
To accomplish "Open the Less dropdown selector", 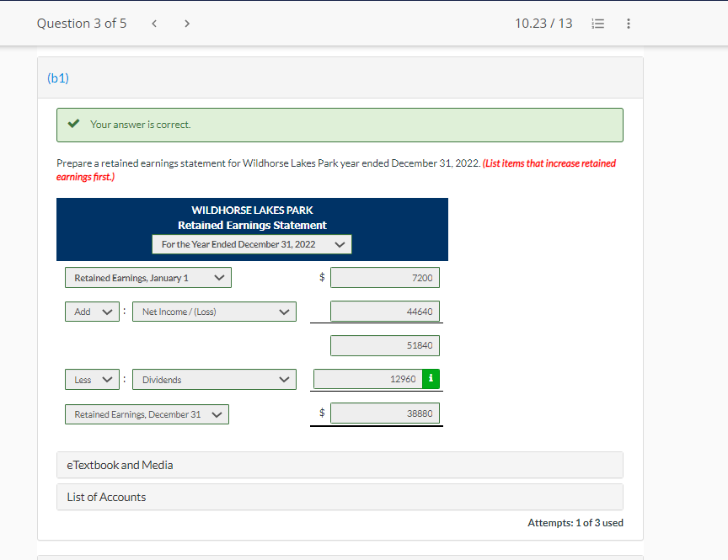I will click(x=92, y=379).
